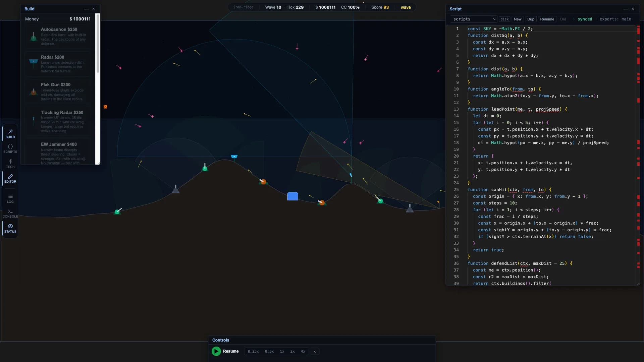Select the Autocannon $250 build card

tap(58, 37)
